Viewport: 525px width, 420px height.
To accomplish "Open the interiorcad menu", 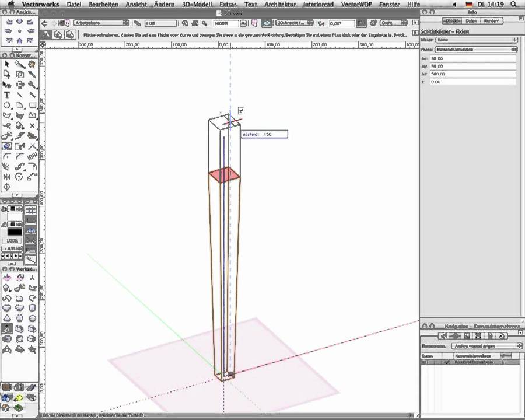I will 318,4.
